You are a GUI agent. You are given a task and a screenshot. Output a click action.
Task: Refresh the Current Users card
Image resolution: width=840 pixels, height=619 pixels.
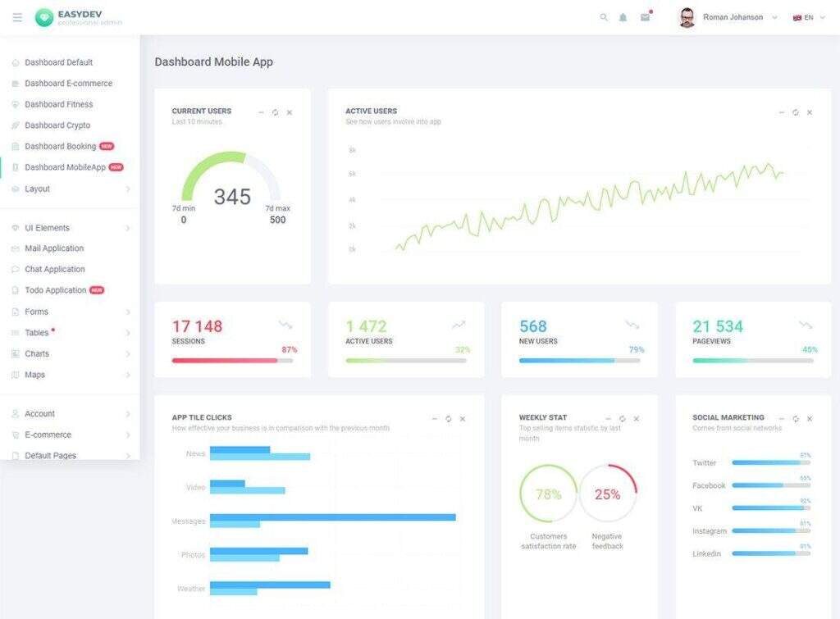tap(275, 112)
